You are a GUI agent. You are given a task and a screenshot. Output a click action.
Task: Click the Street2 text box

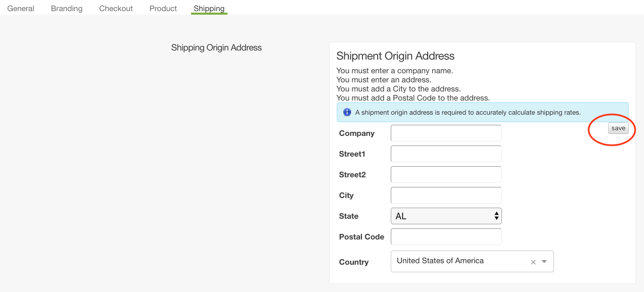click(x=446, y=175)
